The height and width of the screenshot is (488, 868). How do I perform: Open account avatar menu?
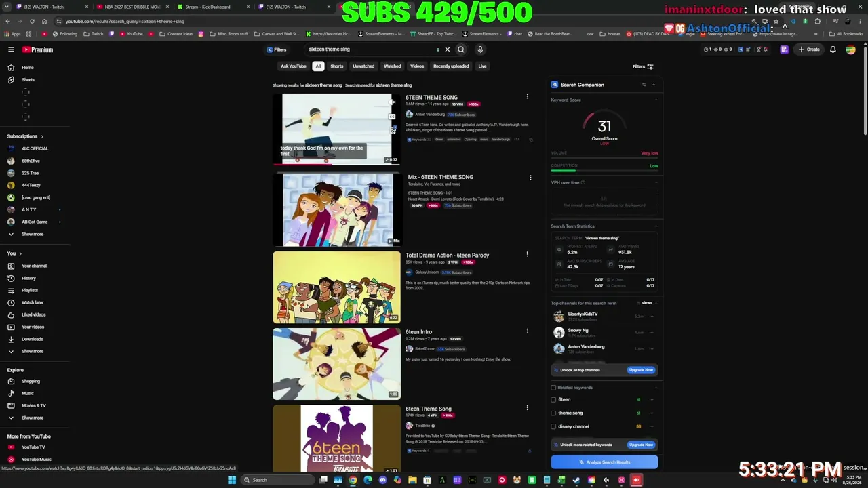pos(850,49)
